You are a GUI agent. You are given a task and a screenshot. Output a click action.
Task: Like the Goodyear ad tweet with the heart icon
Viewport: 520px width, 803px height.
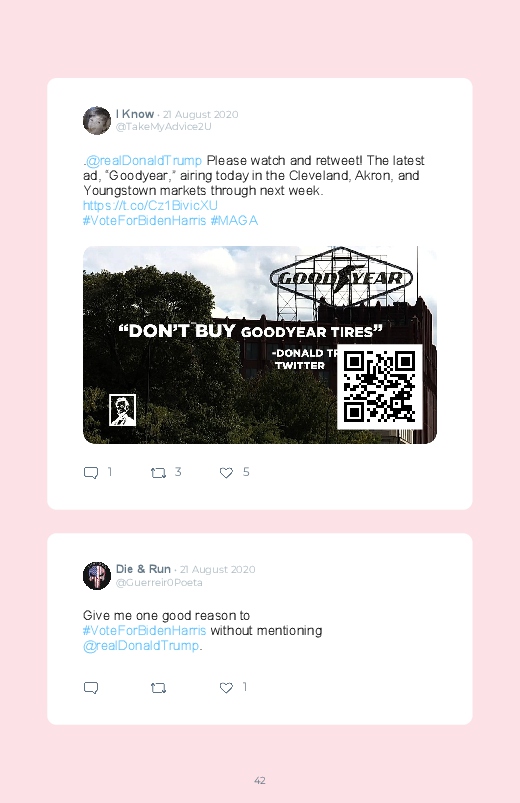(x=226, y=473)
